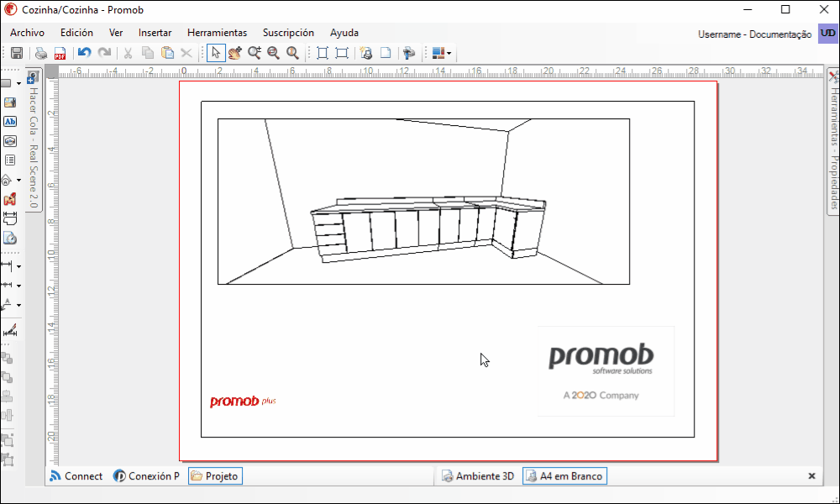Open the Suscripción menu
The width and height of the screenshot is (840, 504).
pyautogui.click(x=288, y=33)
